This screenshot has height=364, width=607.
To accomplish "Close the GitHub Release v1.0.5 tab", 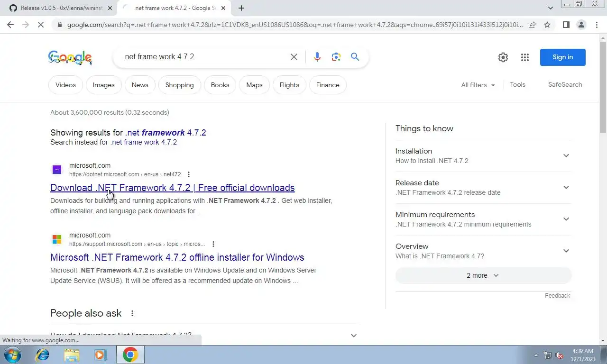I will [x=110, y=8].
